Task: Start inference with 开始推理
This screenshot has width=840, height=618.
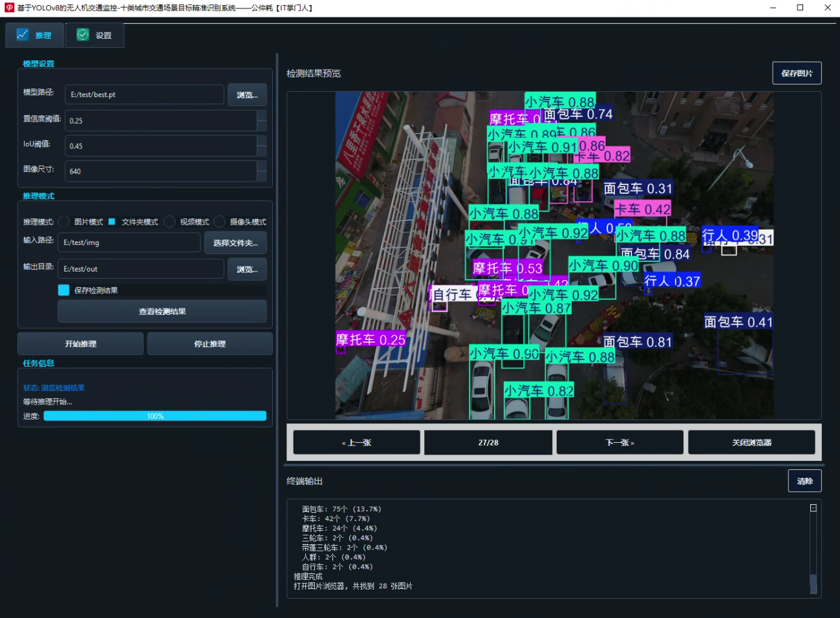Action: [x=80, y=344]
